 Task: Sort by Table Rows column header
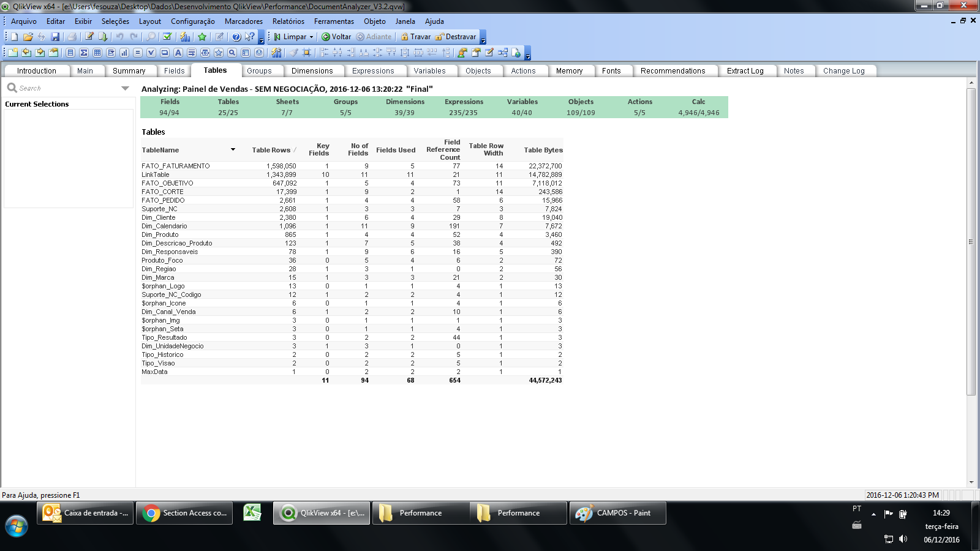271,150
